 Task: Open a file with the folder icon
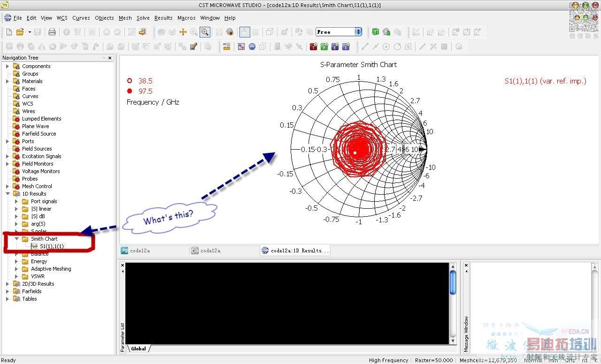pyautogui.click(x=20, y=32)
